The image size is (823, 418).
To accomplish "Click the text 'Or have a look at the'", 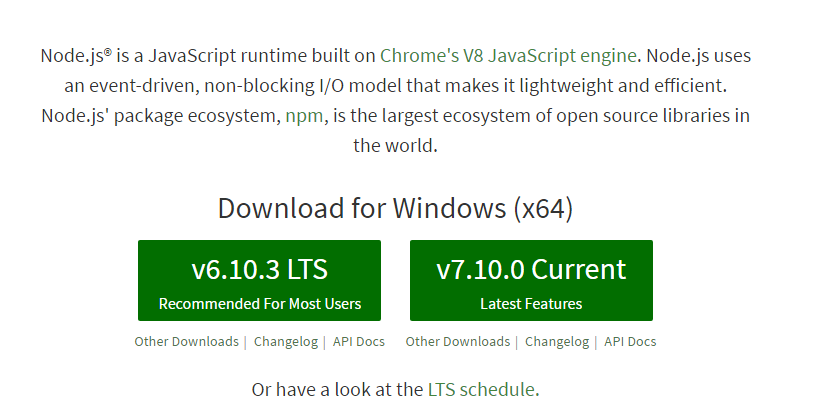I will point(337,389).
